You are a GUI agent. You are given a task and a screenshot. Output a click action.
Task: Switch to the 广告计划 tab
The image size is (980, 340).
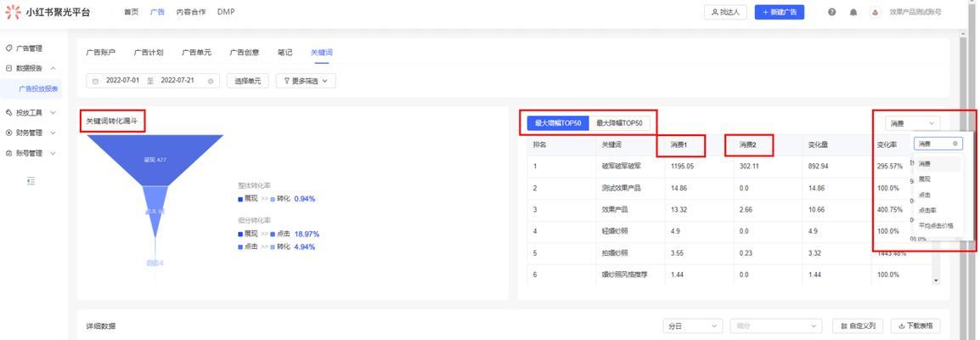(x=148, y=53)
